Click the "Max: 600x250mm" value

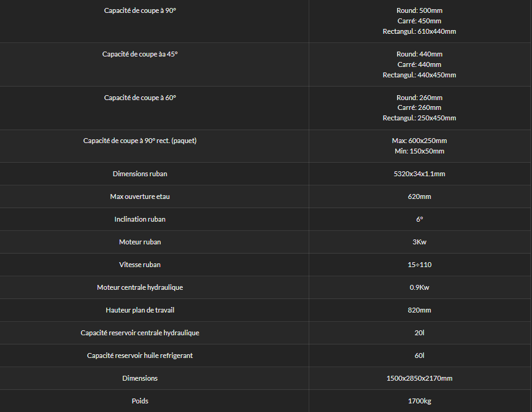click(x=419, y=141)
